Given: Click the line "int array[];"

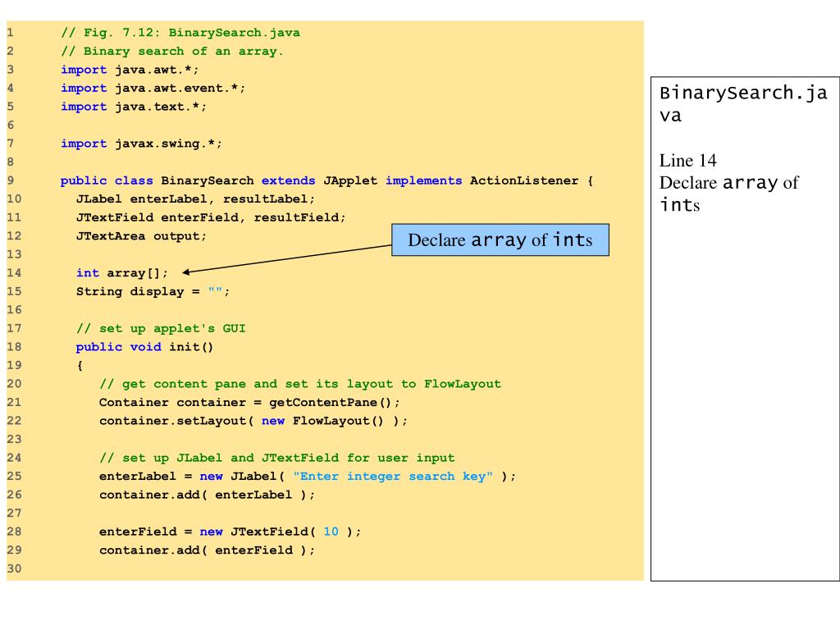Looking at the screenshot, I should (122, 273).
